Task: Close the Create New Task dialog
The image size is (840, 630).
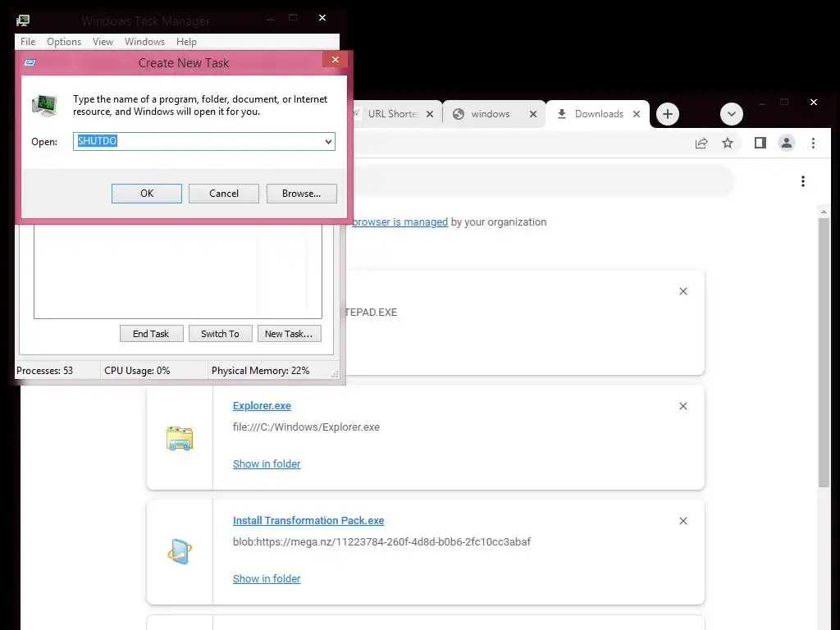Action: [336, 59]
